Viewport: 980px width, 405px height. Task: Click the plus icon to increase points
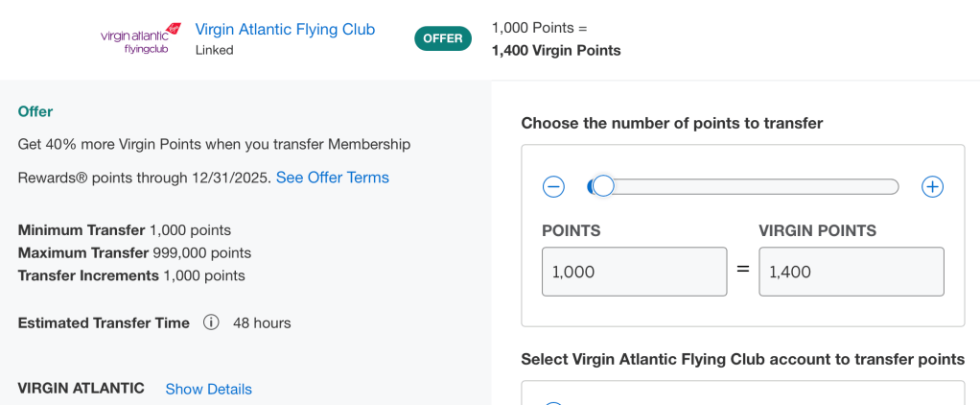click(932, 187)
